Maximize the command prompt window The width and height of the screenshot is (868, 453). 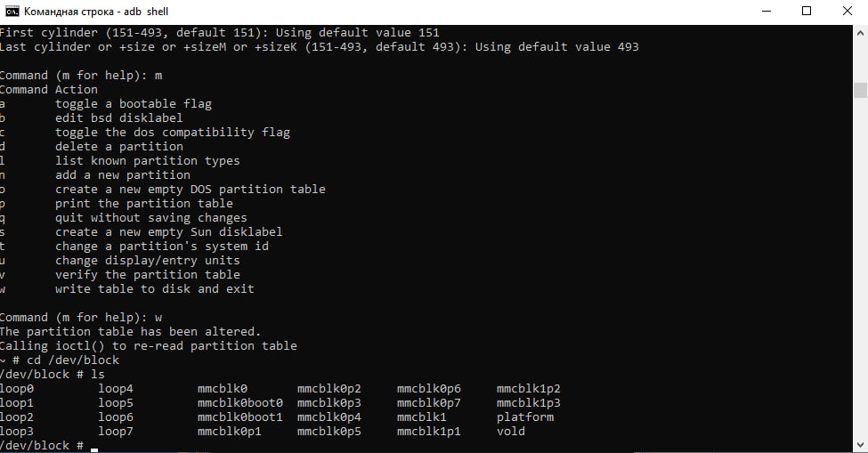pos(807,11)
